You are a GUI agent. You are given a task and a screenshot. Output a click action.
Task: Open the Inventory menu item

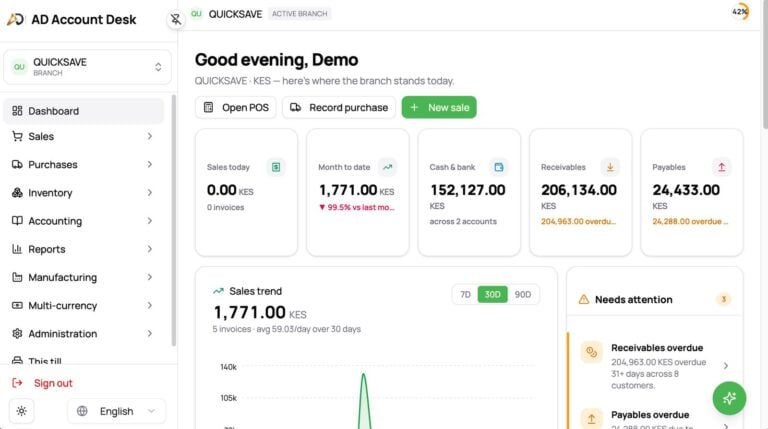coord(83,192)
